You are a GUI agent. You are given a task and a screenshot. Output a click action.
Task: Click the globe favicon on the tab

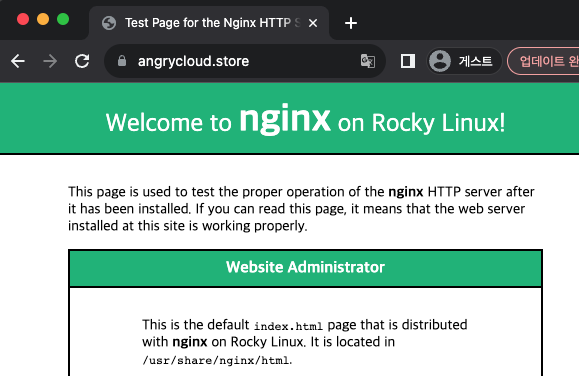[109, 23]
